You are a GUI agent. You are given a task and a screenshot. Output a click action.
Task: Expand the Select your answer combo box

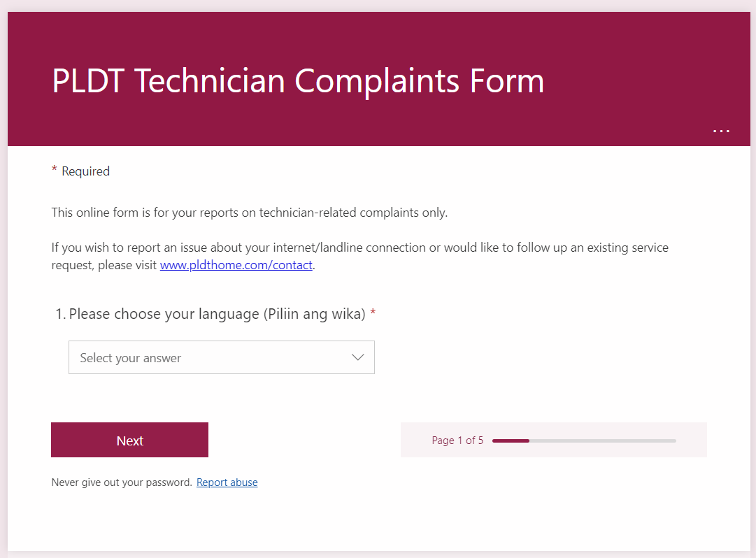pyautogui.click(x=221, y=357)
